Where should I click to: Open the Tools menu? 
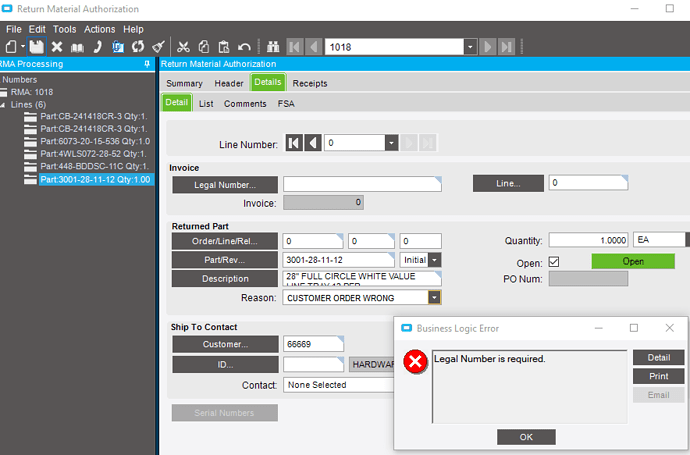point(65,29)
